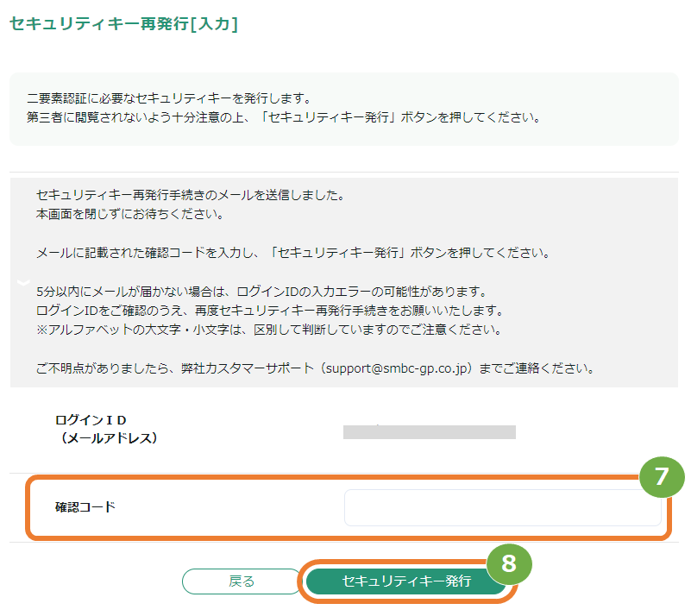Viewport: 691px width, 616px height.
Task: Click the 戻る button
Action: pos(242,581)
